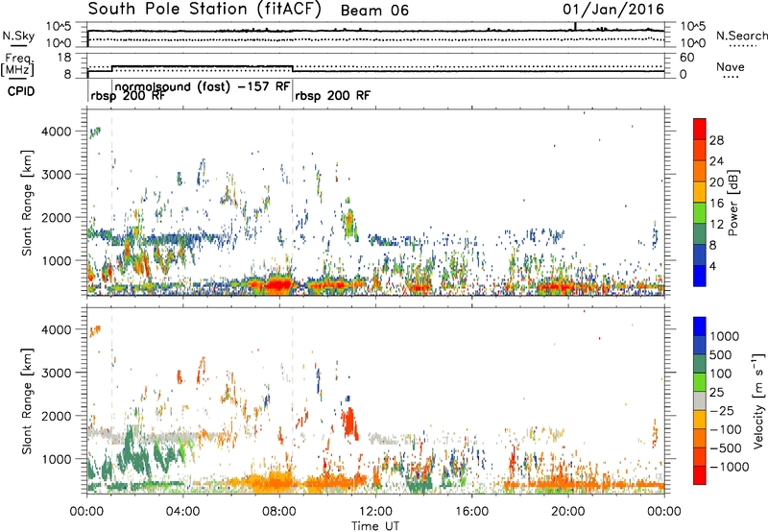Screen dimensions: 768x532
Task: Click the date "01/Jan/2016"
Action: coord(613,10)
